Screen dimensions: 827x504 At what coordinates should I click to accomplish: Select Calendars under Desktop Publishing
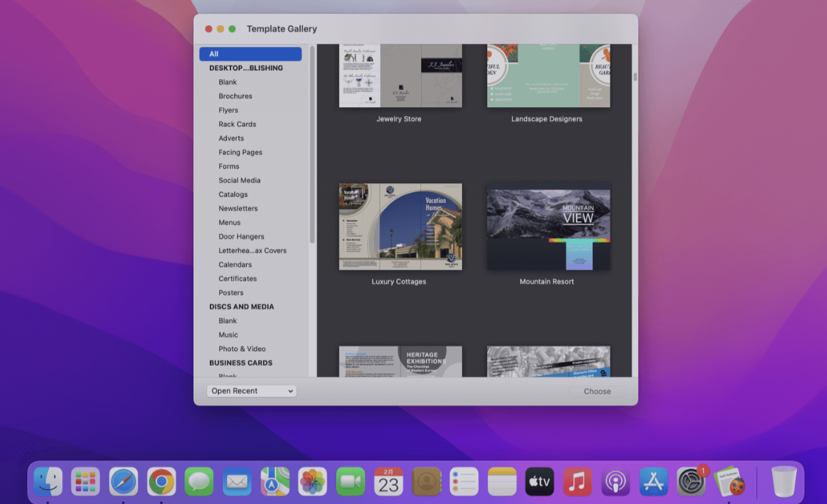pyautogui.click(x=234, y=264)
